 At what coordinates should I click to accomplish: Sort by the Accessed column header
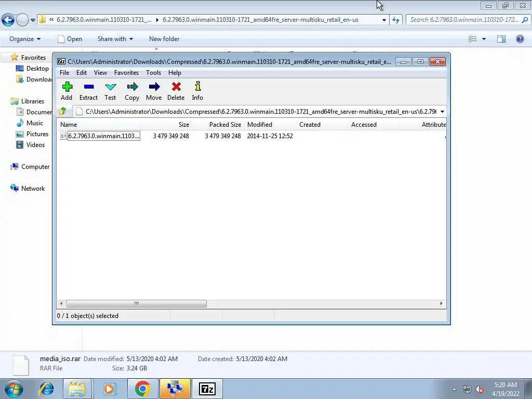click(374, 125)
